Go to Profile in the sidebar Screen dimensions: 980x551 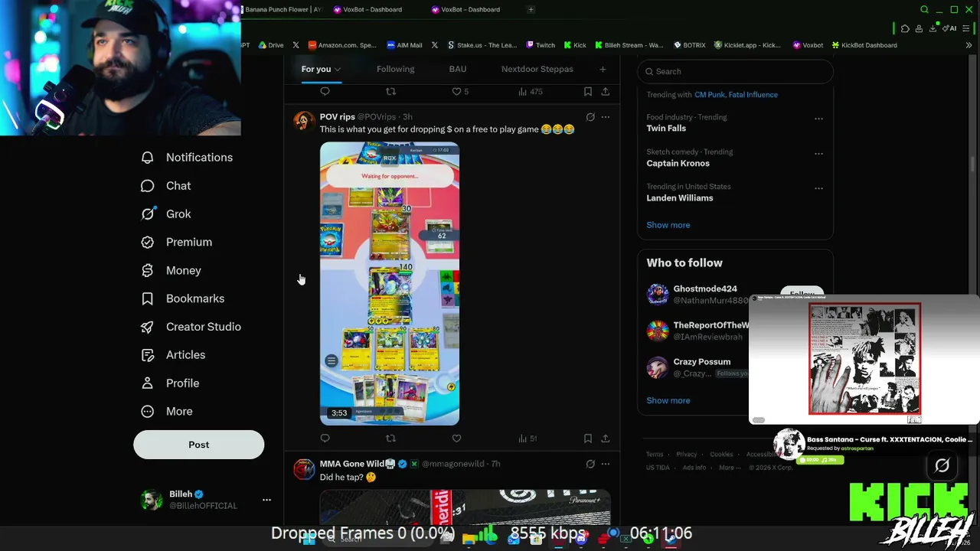(170, 383)
